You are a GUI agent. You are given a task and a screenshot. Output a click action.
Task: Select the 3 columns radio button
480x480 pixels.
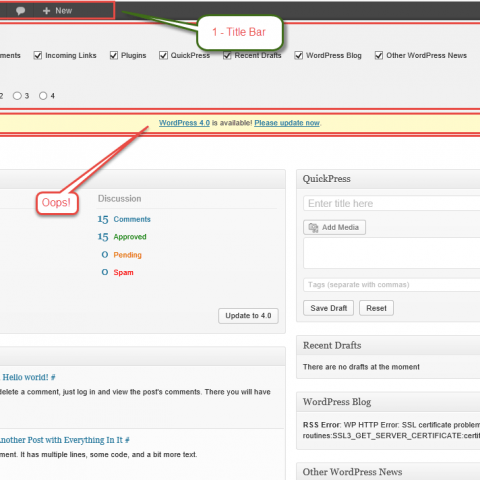pyautogui.click(x=17, y=96)
